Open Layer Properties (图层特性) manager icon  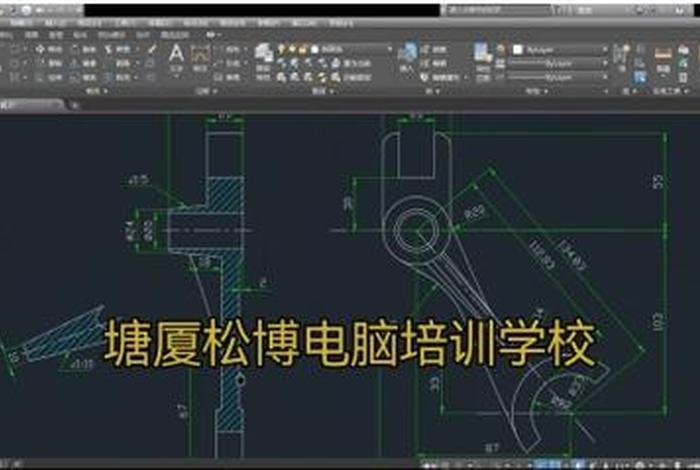pos(264,53)
